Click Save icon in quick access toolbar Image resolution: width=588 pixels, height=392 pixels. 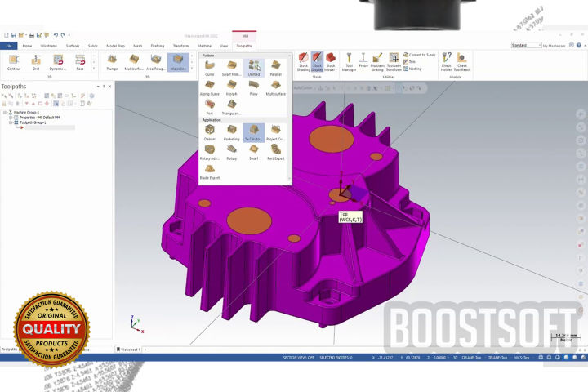coord(14,35)
